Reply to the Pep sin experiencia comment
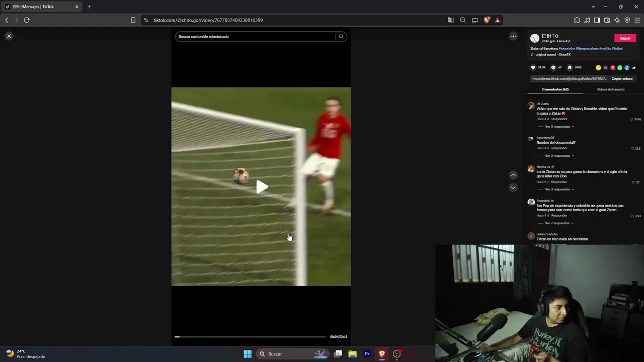This screenshot has height=362, width=644. 559,216
